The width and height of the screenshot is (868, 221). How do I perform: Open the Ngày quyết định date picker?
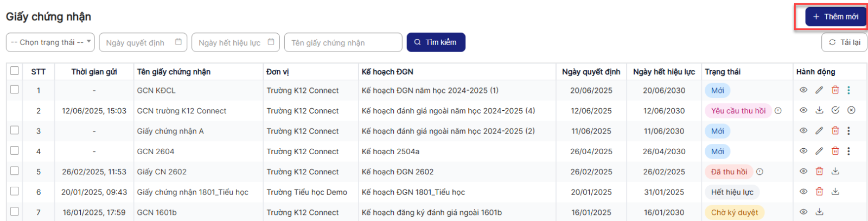click(x=143, y=42)
